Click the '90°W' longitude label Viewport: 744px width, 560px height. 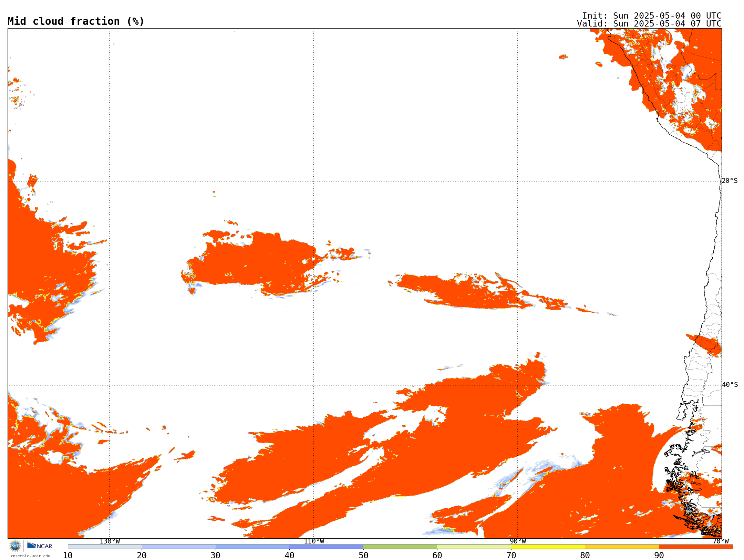pyautogui.click(x=518, y=541)
